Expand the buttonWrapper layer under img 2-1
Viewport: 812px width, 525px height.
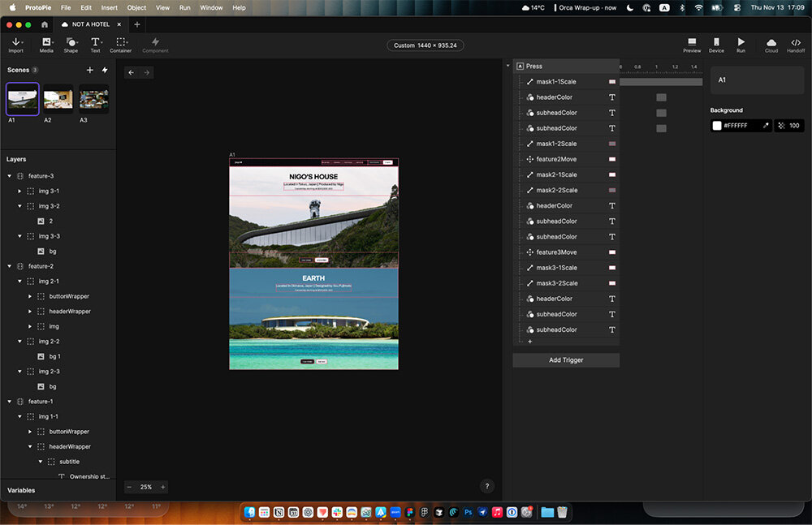(x=30, y=296)
